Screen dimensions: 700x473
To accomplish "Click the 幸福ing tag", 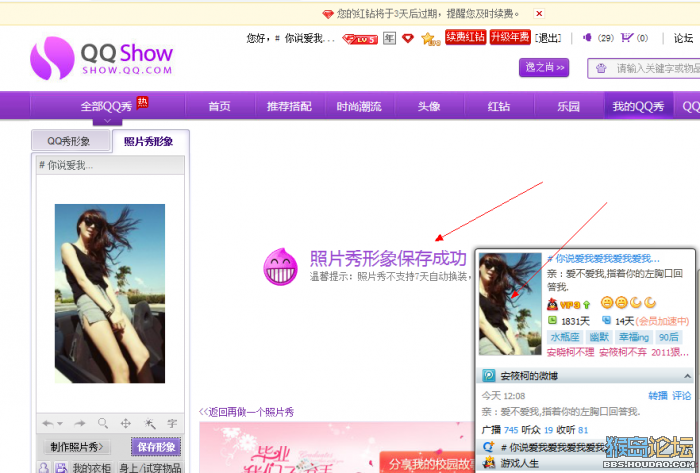I will (633, 336).
